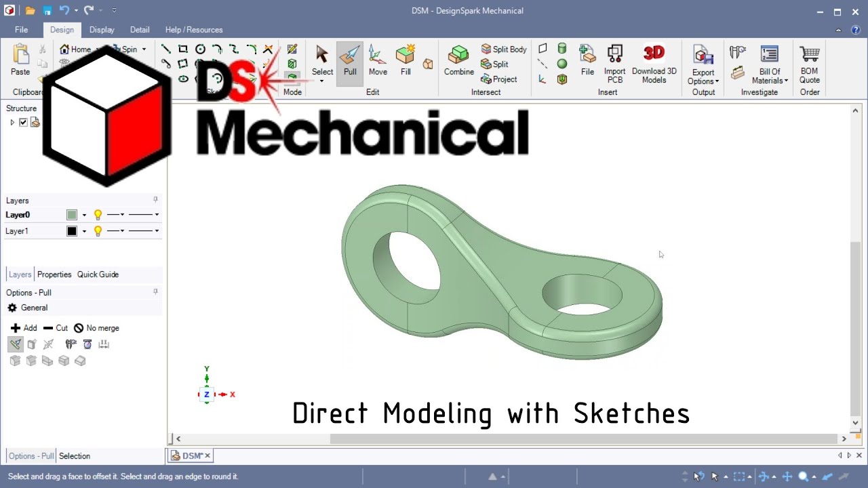Switch to Sketch mode
This screenshot has width=868, height=488.
click(292, 49)
